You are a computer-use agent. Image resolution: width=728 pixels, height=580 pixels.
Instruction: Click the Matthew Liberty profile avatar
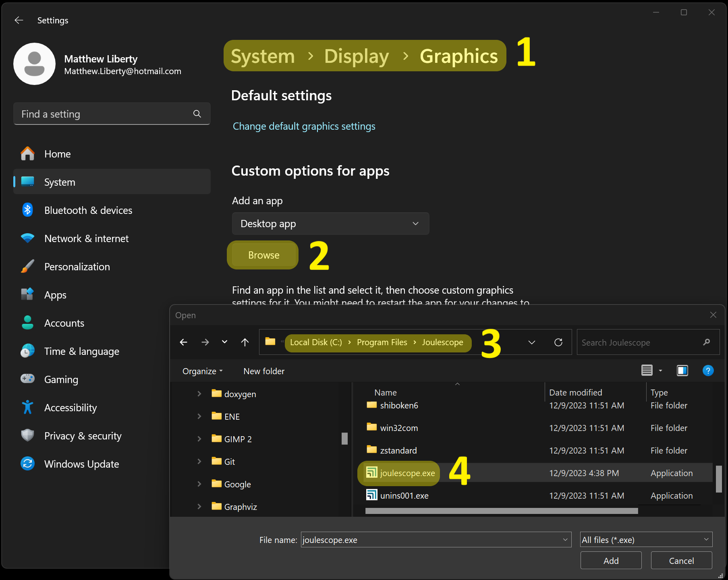(34, 64)
